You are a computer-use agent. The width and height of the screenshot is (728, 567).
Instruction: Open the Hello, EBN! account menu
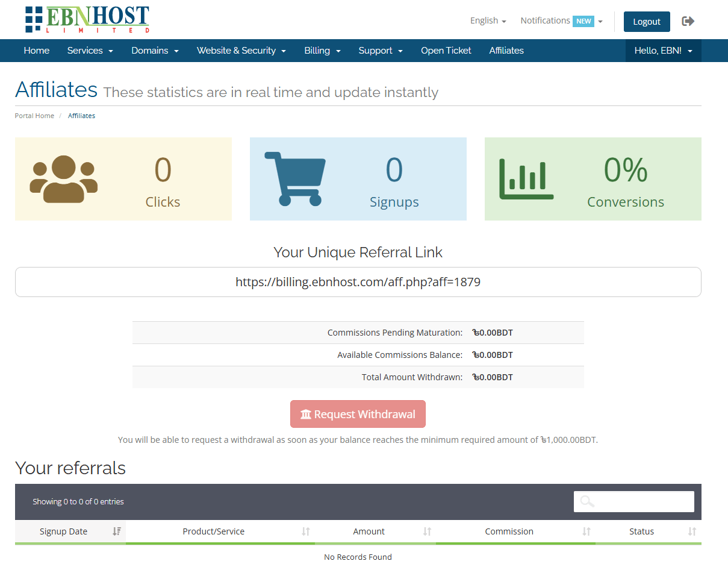[663, 51]
